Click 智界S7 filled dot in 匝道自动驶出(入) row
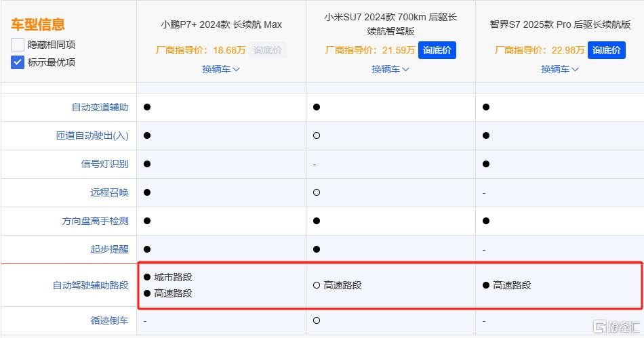The height and width of the screenshot is (338, 644). point(486,135)
